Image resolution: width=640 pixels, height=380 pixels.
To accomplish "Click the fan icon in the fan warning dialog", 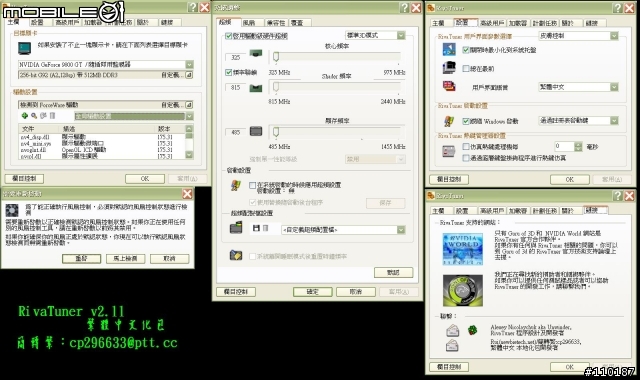I will pos(12,210).
